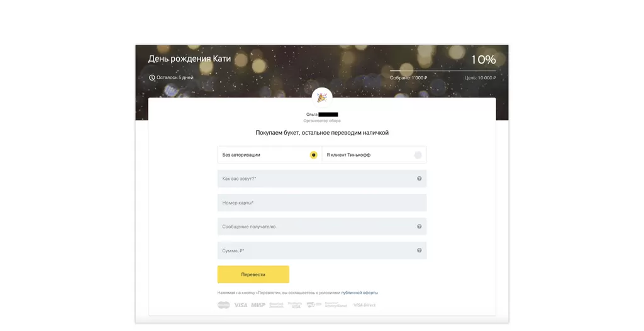Click the 'День рождения Кати' title

(189, 59)
